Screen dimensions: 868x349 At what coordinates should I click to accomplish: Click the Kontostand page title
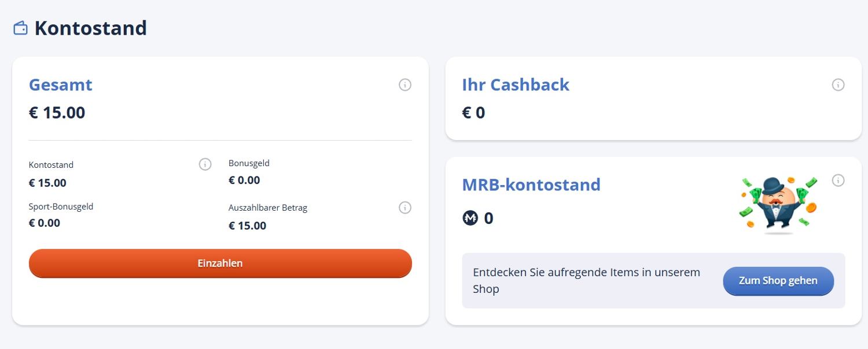90,28
